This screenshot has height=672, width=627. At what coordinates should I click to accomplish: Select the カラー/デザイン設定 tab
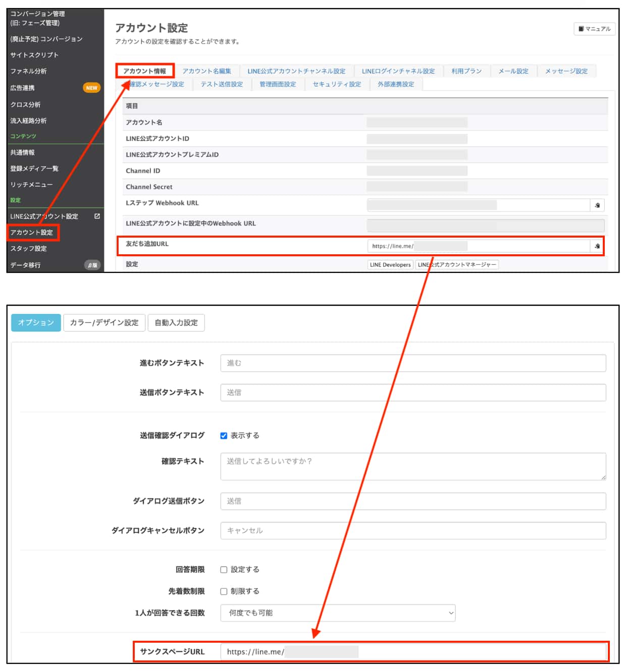pyautogui.click(x=103, y=322)
